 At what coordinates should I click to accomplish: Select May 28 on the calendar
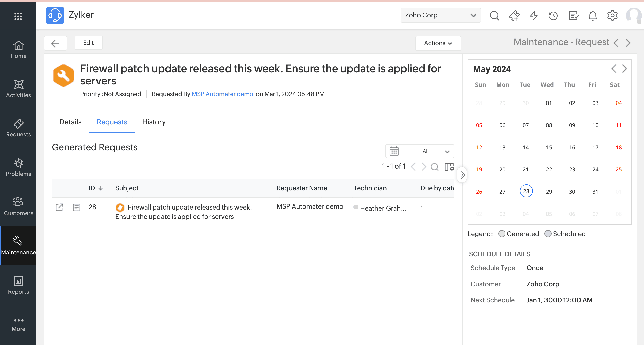[x=526, y=191]
